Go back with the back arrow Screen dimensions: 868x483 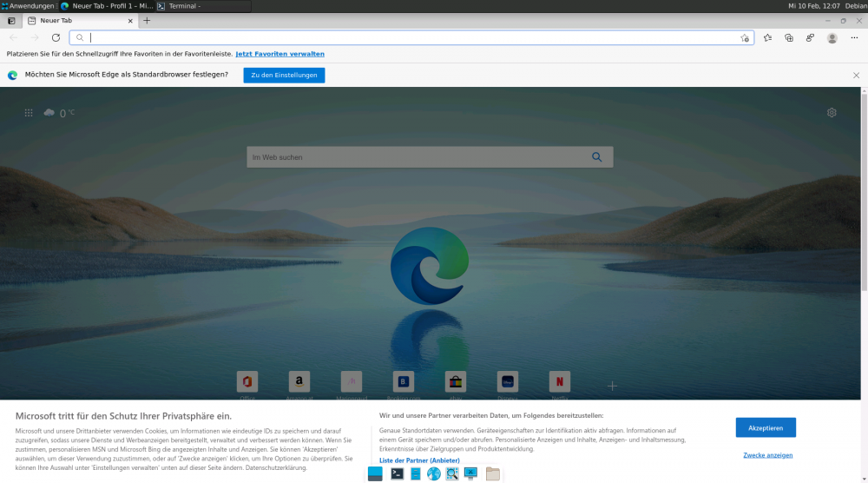13,37
